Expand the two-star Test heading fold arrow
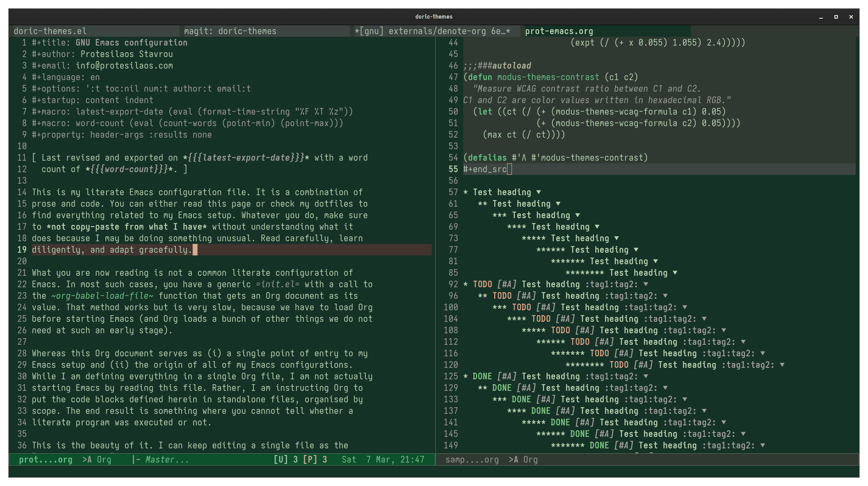Viewport: 868px width, 486px height. (x=558, y=204)
